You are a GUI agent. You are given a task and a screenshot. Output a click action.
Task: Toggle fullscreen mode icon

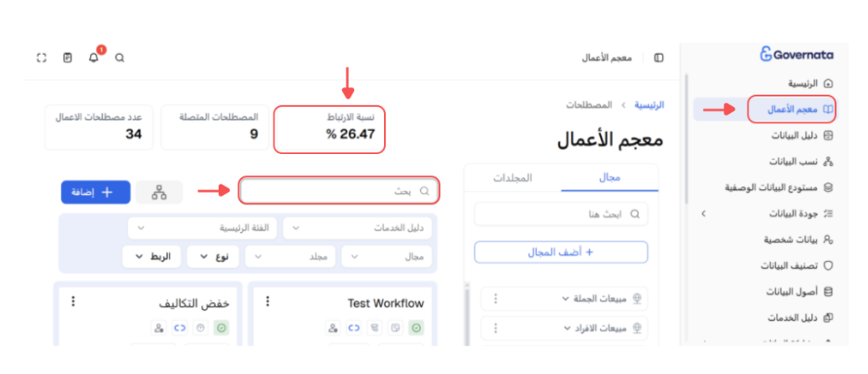click(41, 58)
